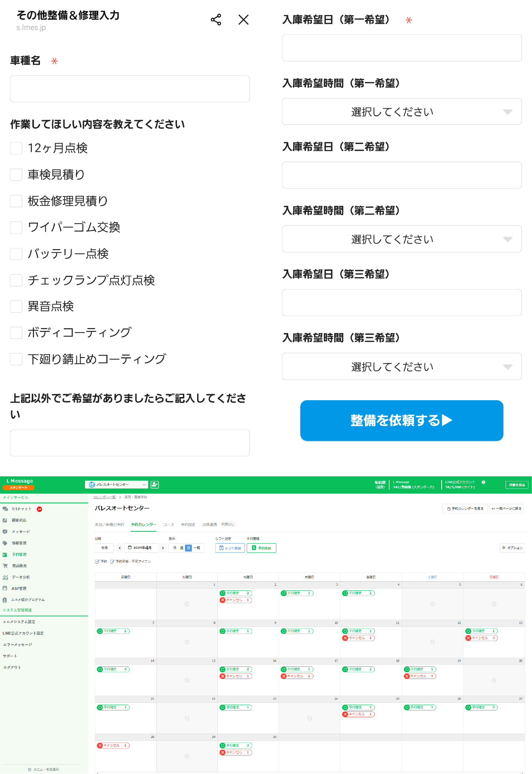Screen dimensions: 532x774
Task: Click the データ分析 chart icon in the sidebar
Action: coord(5,577)
